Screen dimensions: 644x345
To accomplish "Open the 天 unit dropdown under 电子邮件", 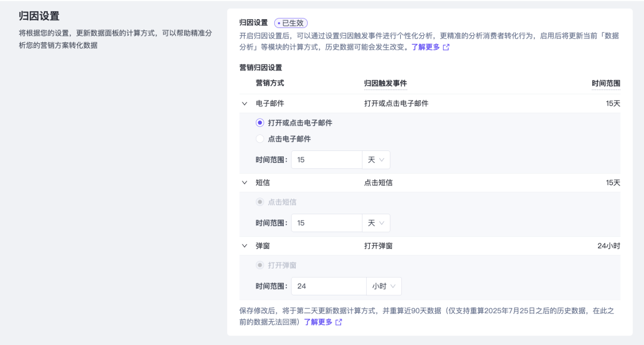I will click(x=376, y=160).
